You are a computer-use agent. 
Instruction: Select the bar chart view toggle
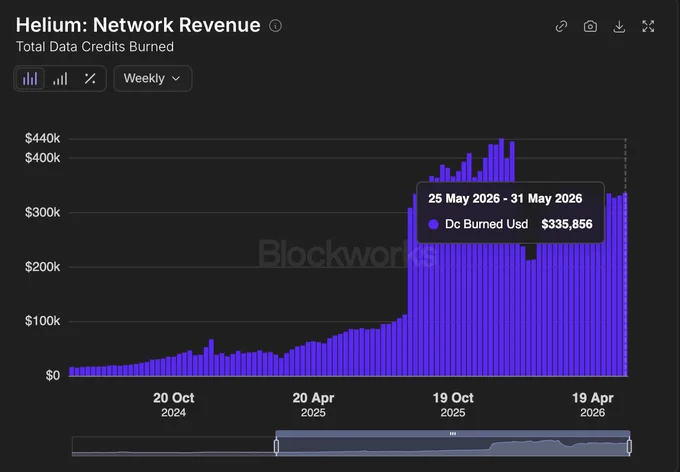pyautogui.click(x=30, y=79)
